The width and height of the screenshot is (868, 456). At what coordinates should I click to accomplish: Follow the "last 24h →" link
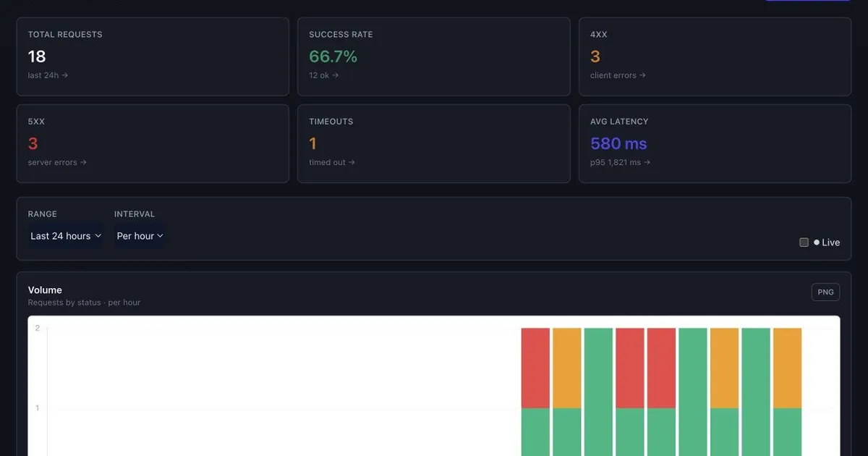(x=48, y=75)
